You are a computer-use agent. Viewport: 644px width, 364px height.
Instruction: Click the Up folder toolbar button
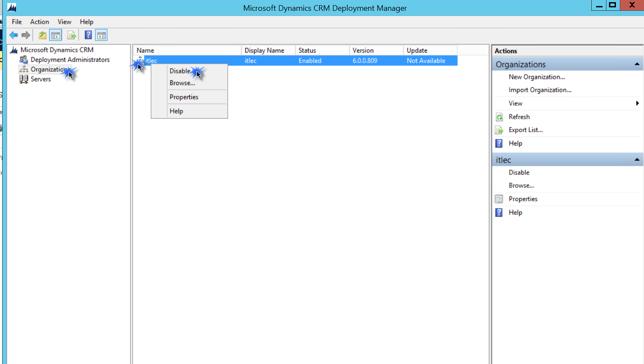(x=42, y=35)
